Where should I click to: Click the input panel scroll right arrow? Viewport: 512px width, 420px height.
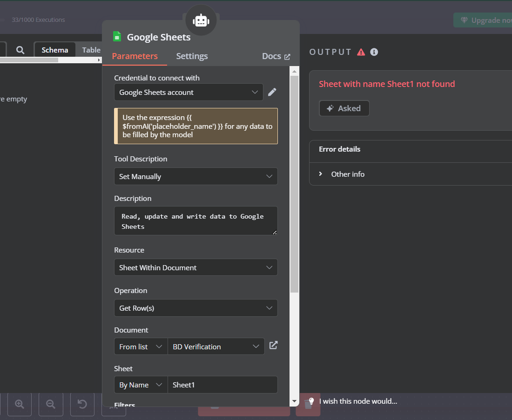click(x=99, y=60)
